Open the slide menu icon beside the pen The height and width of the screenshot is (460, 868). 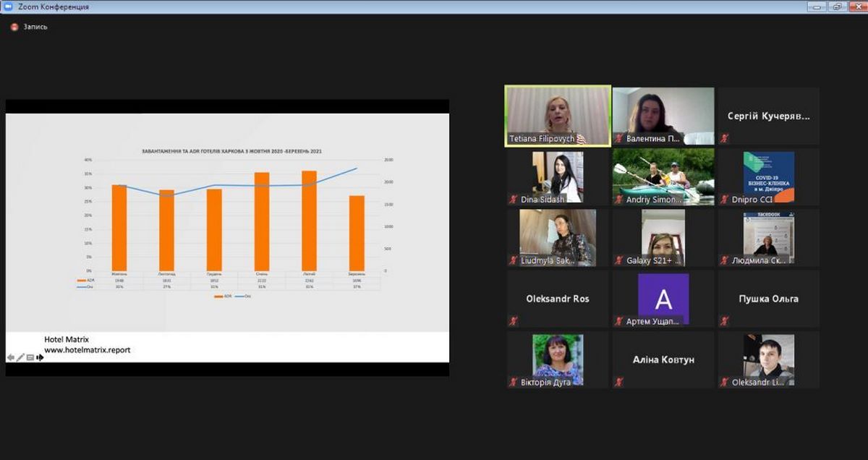(30, 357)
